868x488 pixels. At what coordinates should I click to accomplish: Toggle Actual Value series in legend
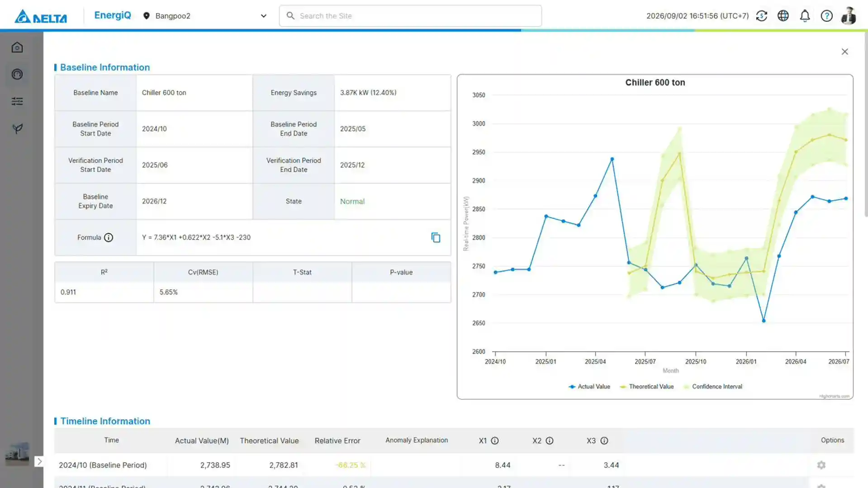click(x=589, y=387)
